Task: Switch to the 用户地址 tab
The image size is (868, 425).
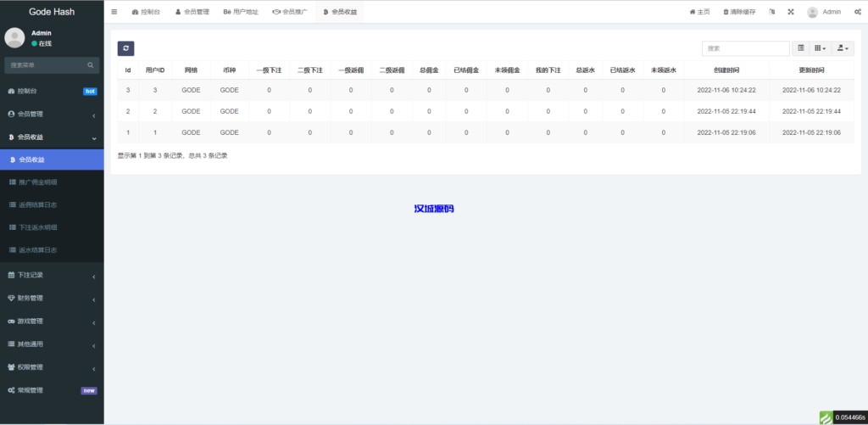Action: [242, 12]
